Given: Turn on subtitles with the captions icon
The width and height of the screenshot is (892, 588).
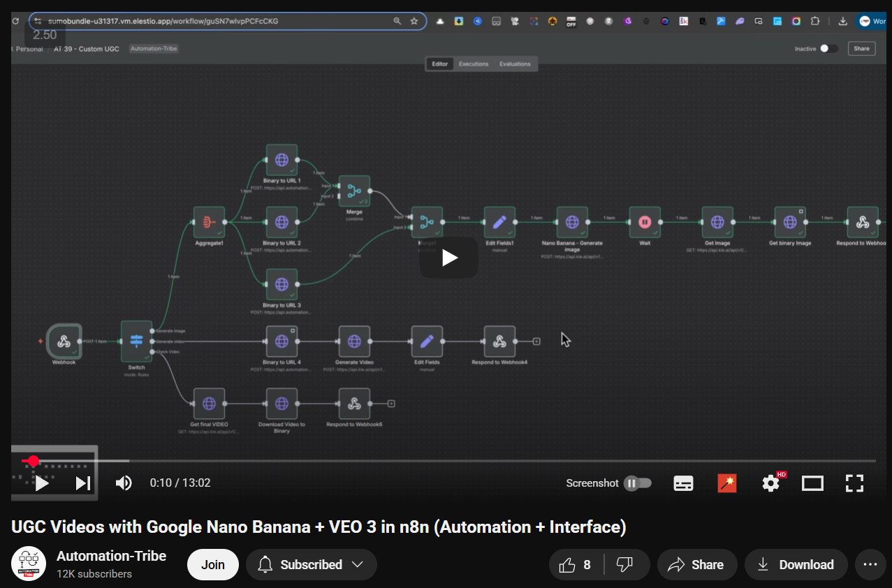Looking at the screenshot, I should [x=683, y=483].
